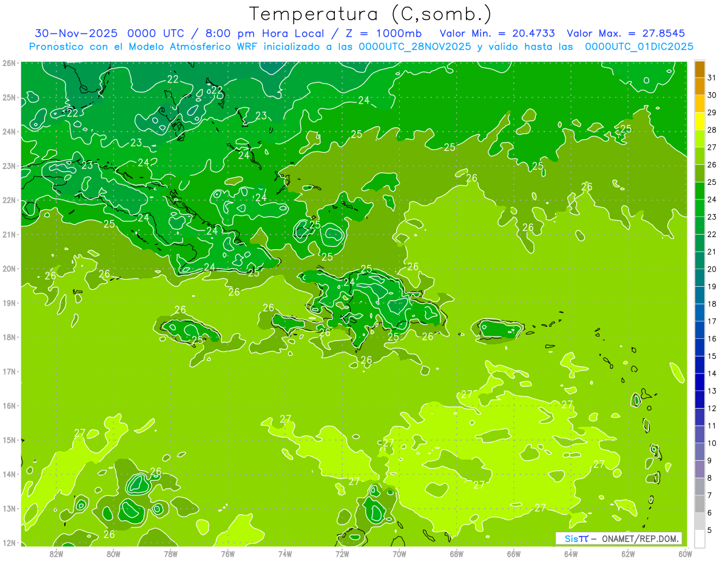Image resolution: width=728 pixels, height=562 pixels.
Task: Click the '20N' latitude axis label
Action: click(x=9, y=269)
